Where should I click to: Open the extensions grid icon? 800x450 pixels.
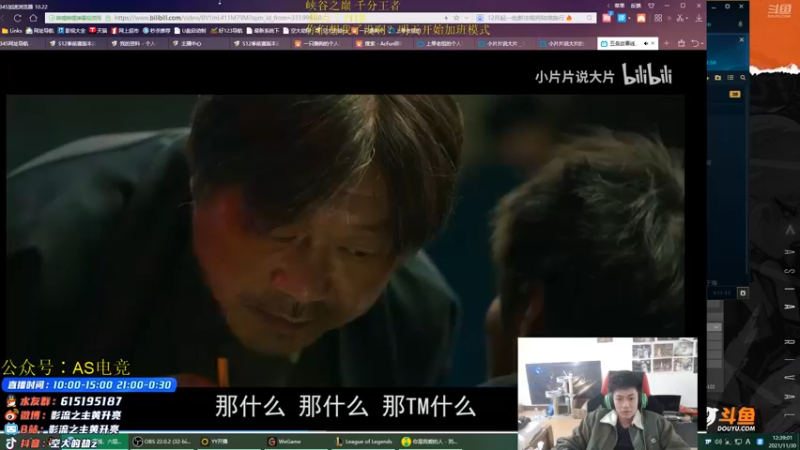point(658,18)
